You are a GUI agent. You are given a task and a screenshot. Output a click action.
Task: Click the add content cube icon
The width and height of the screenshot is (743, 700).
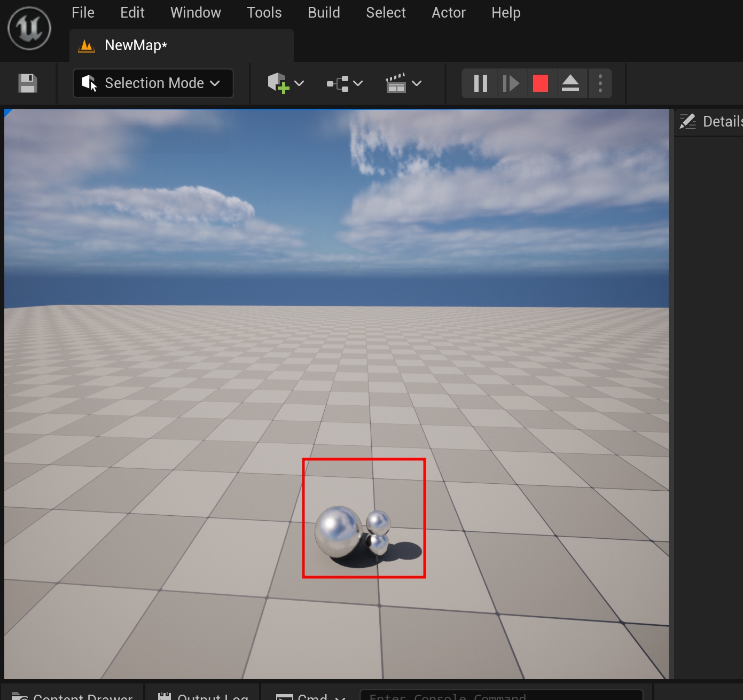(278, 83)
